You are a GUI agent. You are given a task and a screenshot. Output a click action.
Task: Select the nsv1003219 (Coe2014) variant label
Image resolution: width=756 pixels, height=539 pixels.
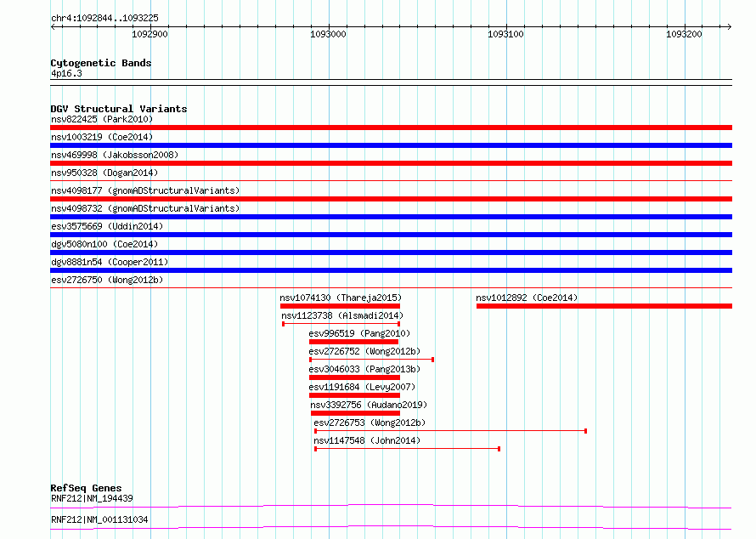(x=102, y=137)
